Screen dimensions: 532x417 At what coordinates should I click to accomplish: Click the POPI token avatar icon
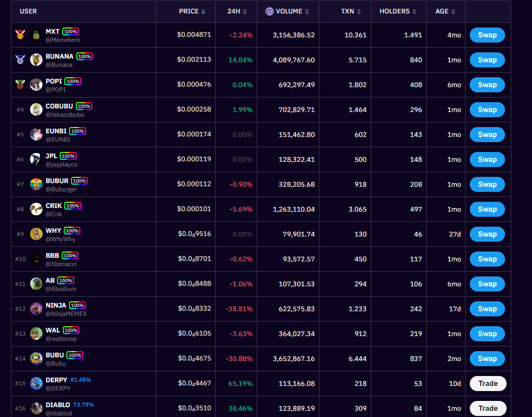tap(36, 85)
